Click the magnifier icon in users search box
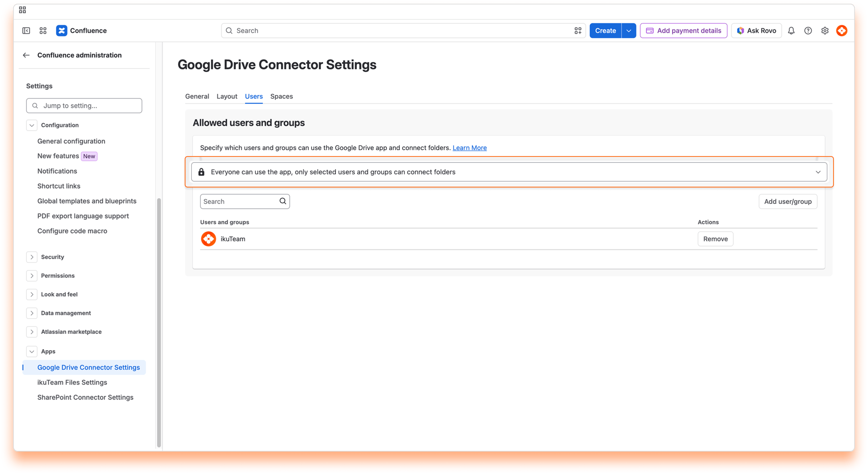The width and height of the screenshot is (868, 474). pos(282,201)
